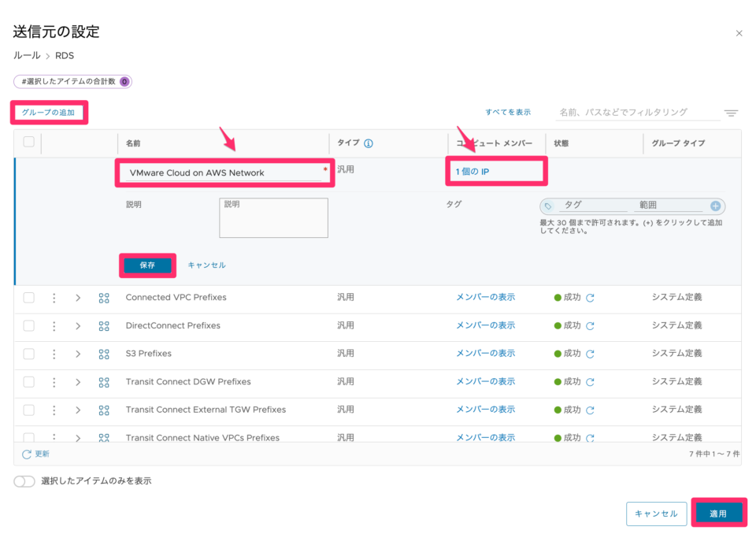Expand the Connected VPC Prefixes row

[76, 298]
